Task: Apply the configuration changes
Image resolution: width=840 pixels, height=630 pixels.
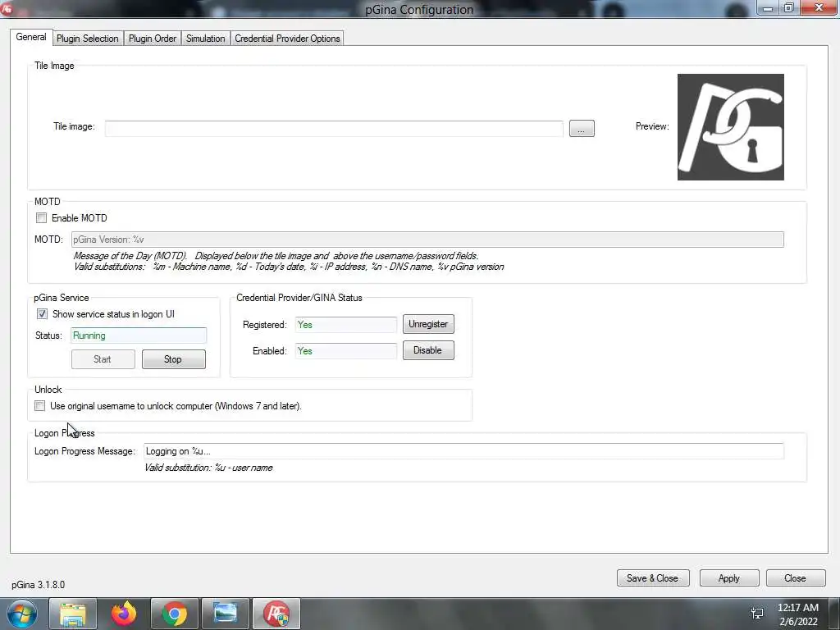Action: 729,578
